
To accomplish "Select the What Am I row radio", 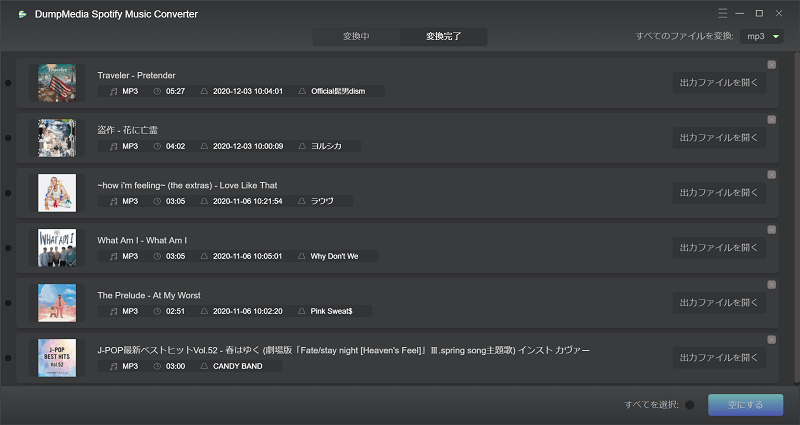I will [x=8, y=248].
